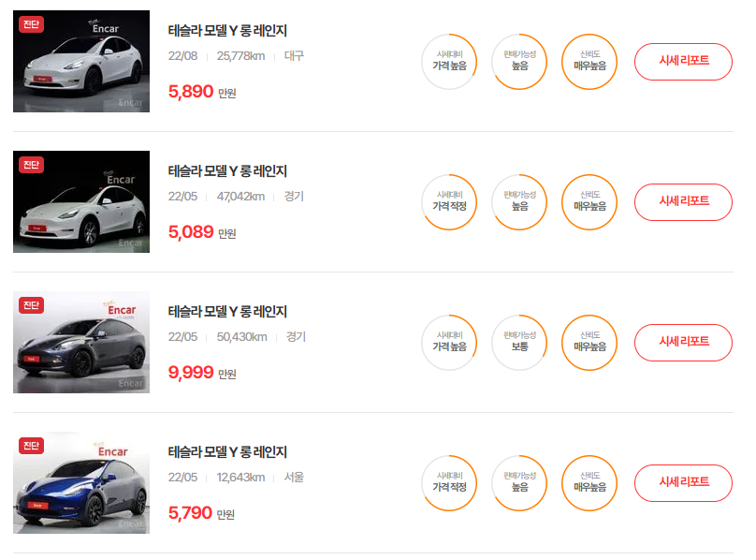Select the 가격높음 price gauge on the 5,890만원 listing
756x560 pixels.
click(449, 61)
